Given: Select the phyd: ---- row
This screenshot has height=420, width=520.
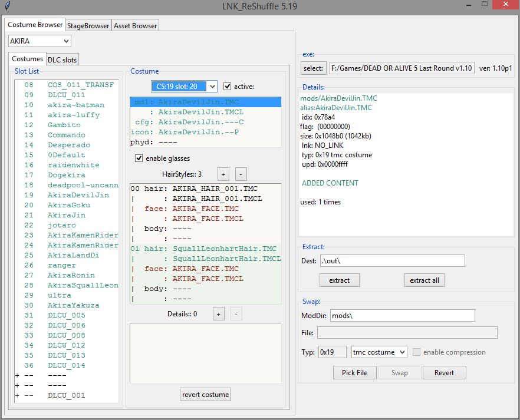Looking at the screenshot, I should [206, 142].
